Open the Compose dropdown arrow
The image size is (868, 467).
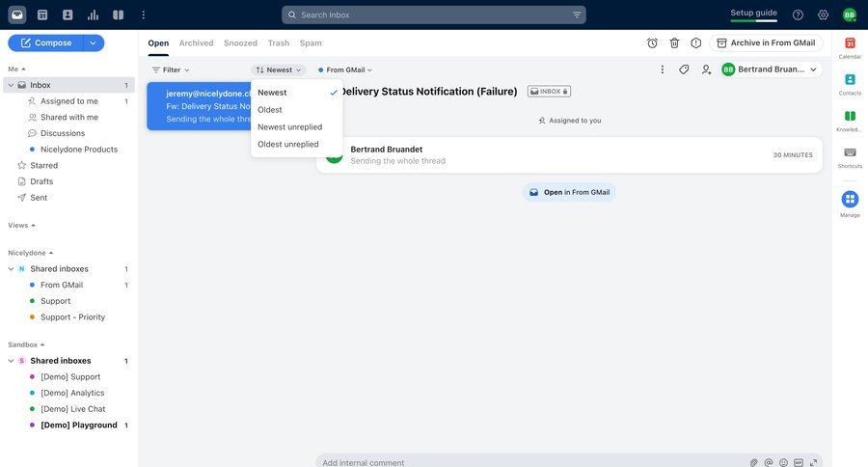coord(93,42)
